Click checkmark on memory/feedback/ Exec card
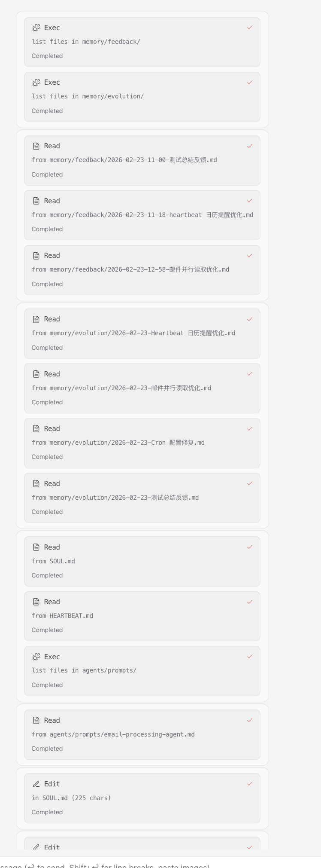 (250, 28)
